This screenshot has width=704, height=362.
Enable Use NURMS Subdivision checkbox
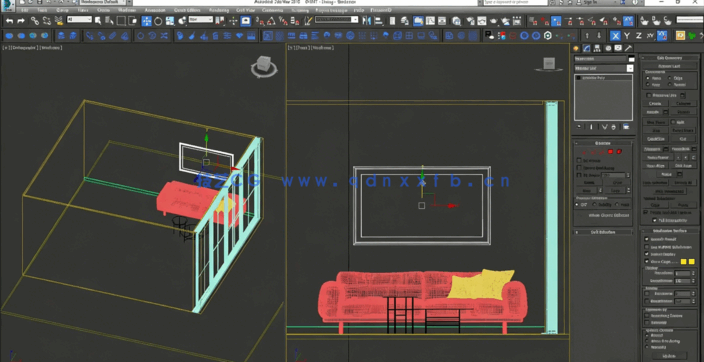click(647, 247)
